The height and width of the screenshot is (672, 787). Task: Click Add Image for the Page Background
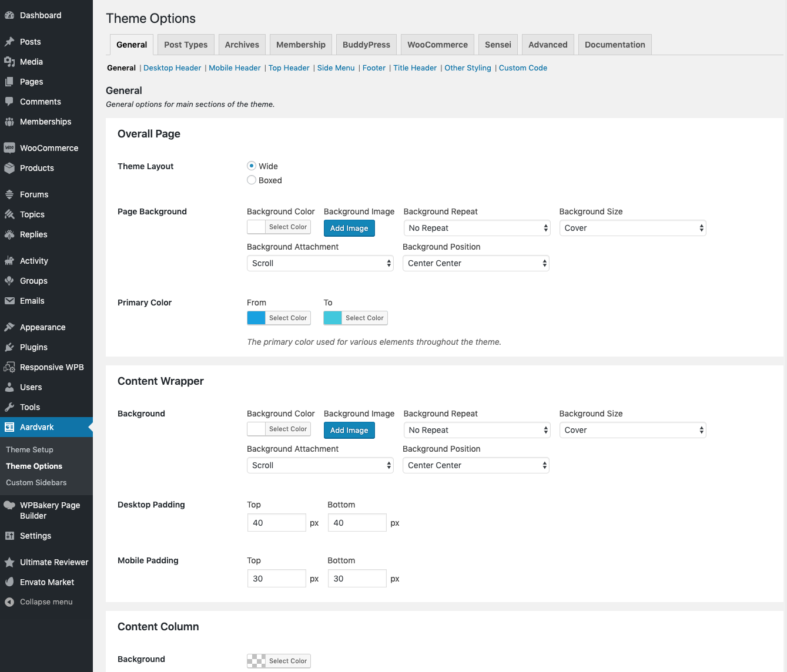[x=349, y=228]
